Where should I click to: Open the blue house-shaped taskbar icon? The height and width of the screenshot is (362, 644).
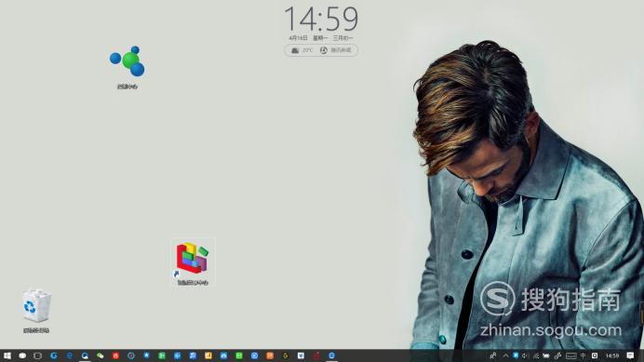223,355
